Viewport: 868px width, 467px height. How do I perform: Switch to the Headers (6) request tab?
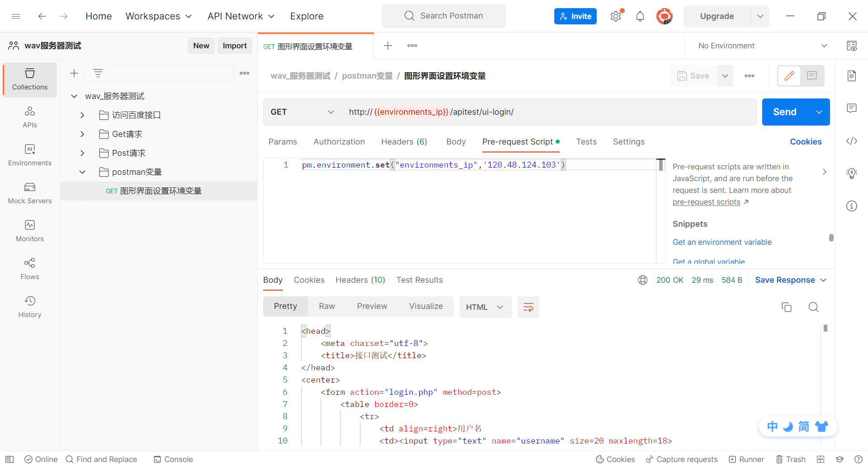404,142
